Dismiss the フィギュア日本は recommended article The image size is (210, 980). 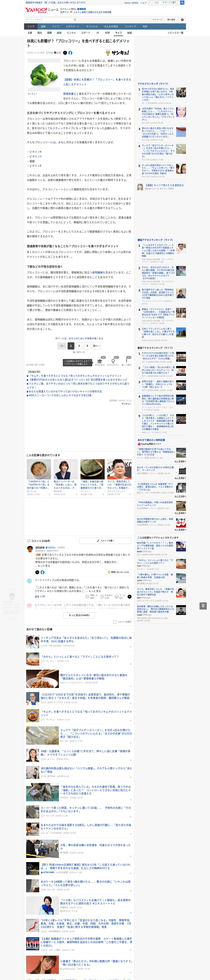tap(130, 647)
